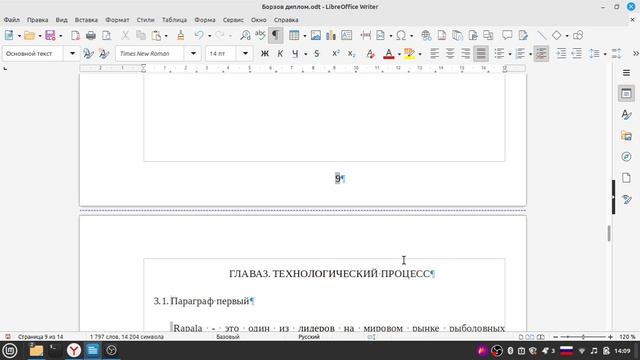The width and height of the screenshot is (640, 360).
Task: Open the Таблица menu
Action: point(174,20)
